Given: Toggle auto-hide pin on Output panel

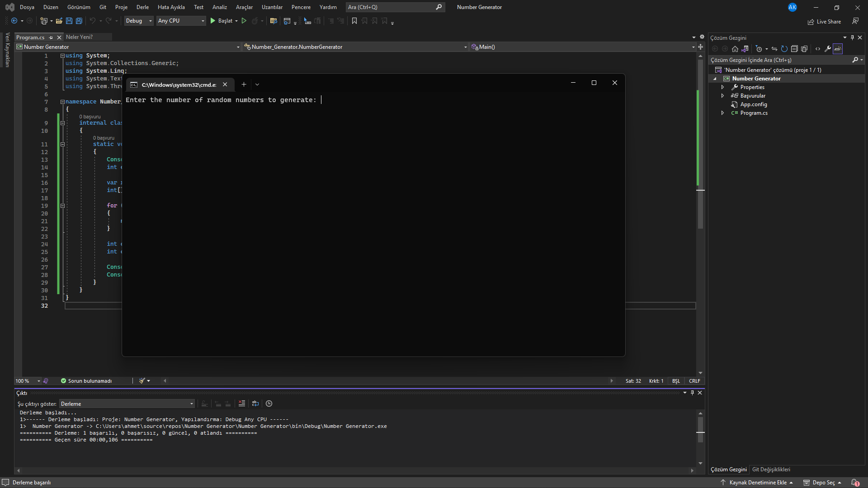Looking at the screenshot, I should tap(692, 393).
